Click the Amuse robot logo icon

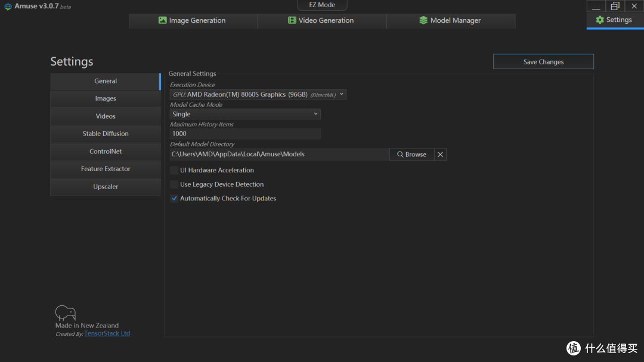pos(8,7)
